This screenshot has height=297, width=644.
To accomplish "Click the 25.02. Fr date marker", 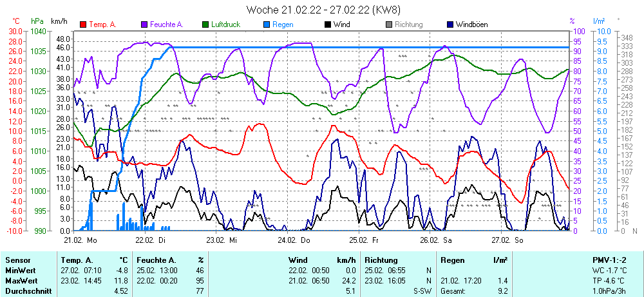I will click(363, 240).
